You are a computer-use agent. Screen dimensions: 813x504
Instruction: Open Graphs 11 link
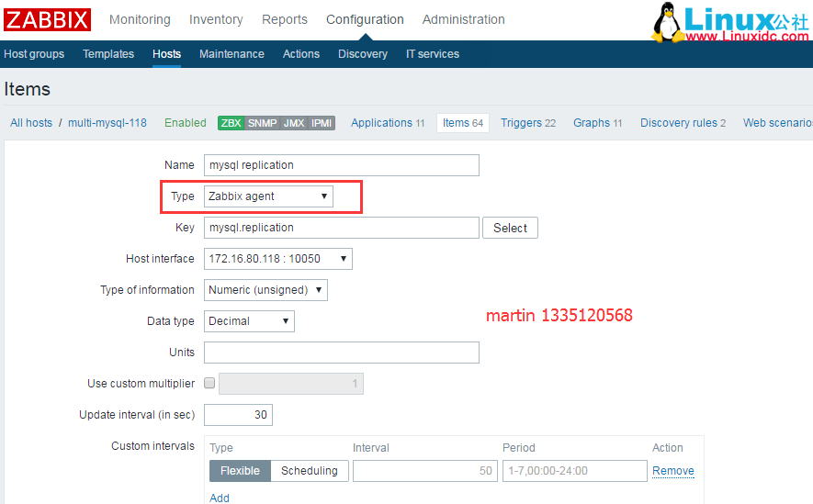[x=597, y=123]
